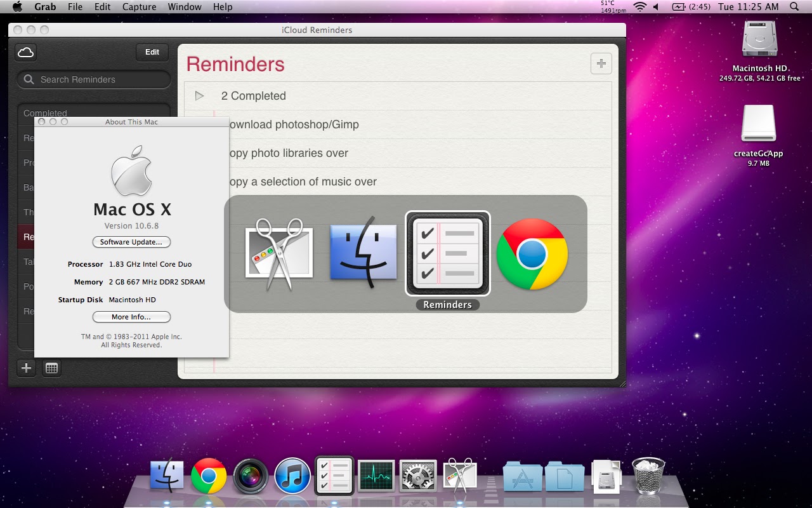
Task: Open Spotlight search in the menu bar
Action: (794, 7)
